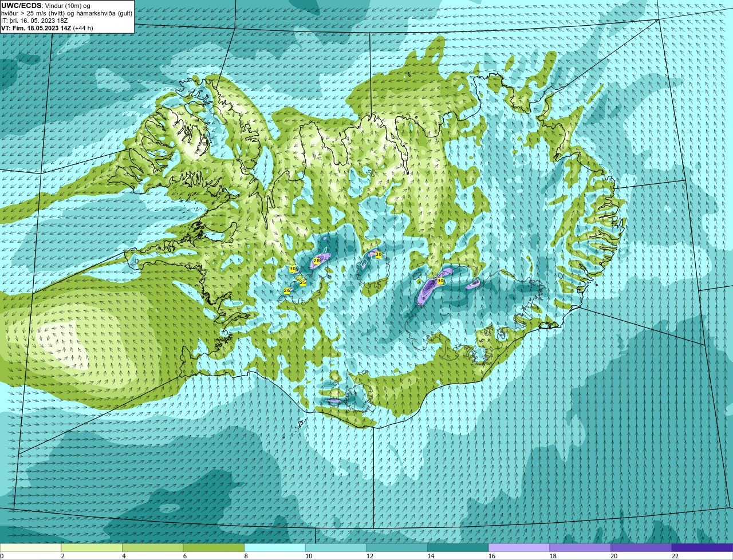Click the yellow gust label 25

[303, 282]
